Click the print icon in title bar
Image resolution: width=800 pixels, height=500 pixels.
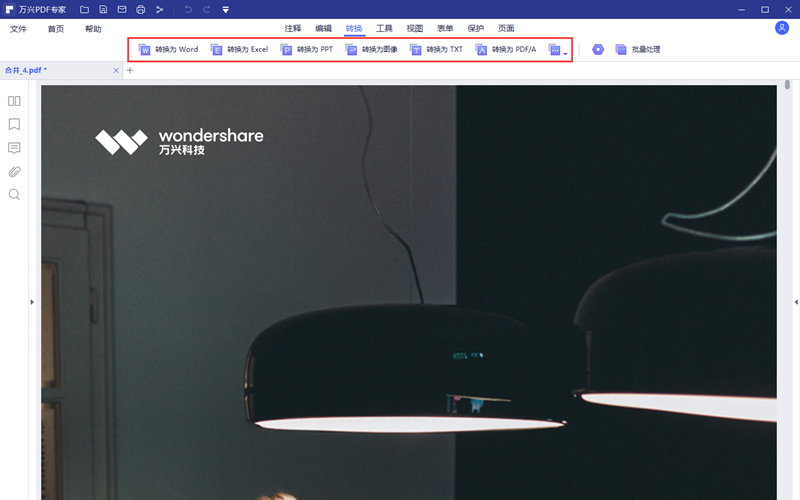point(140,9)
